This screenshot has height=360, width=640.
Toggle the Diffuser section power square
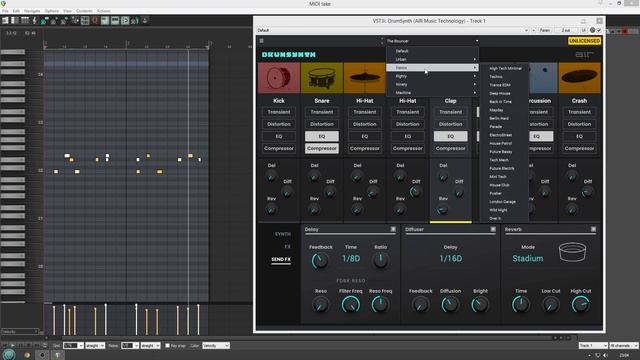(493, 229)
